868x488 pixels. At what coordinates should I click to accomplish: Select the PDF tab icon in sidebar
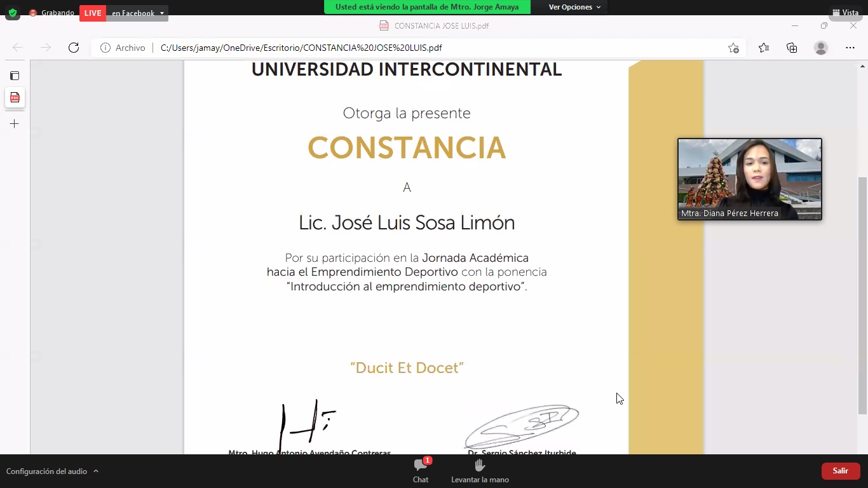pyautogui.click(x=15, y=97)
